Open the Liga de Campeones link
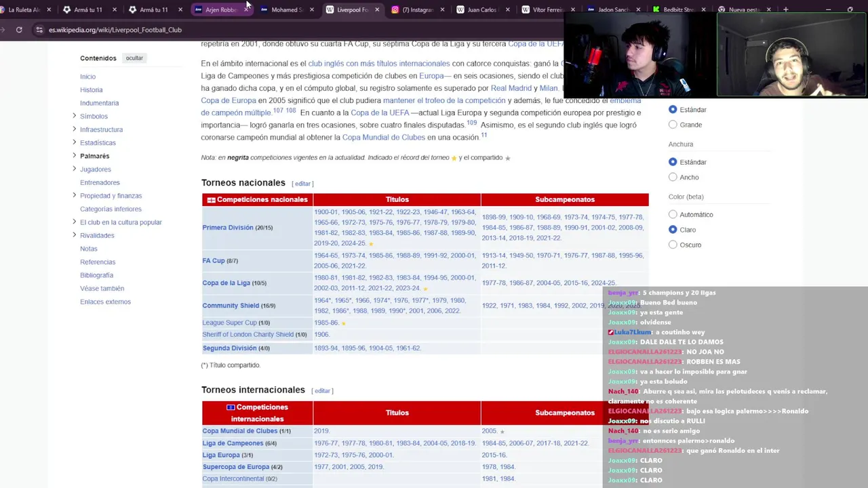Image resolution: width=868 pixels, height=488 pixels. tap(233, 443)
